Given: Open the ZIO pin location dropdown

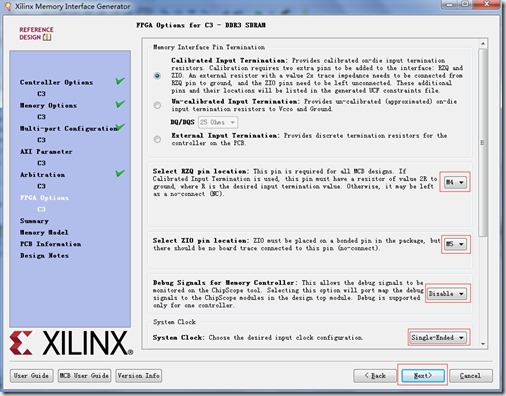Looking at the screenshot, I should point(455,244).
